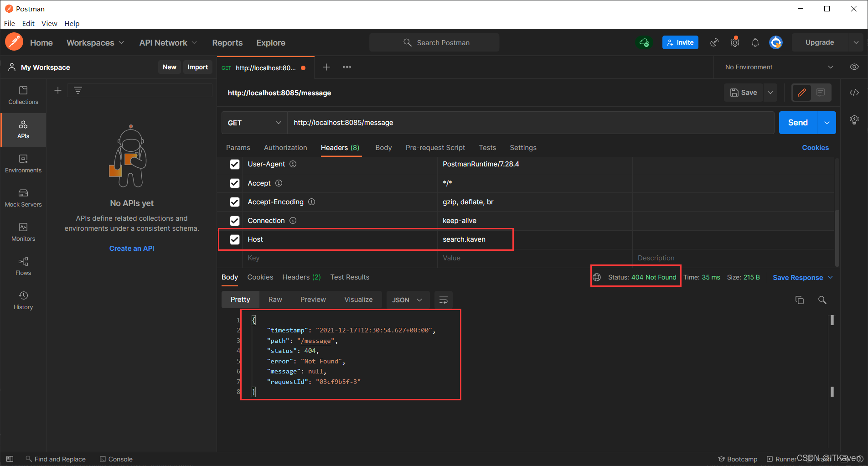Click the Create an API link
This screenshot has height=466, width=868.
point(132,249)
